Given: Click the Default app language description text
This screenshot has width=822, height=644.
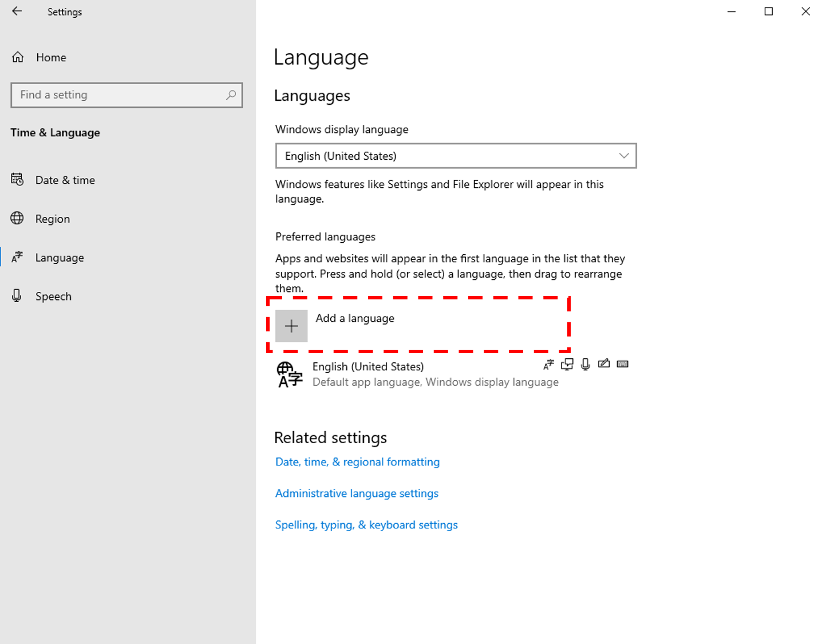Looking at the screenshot, I should tap(436, 382).
